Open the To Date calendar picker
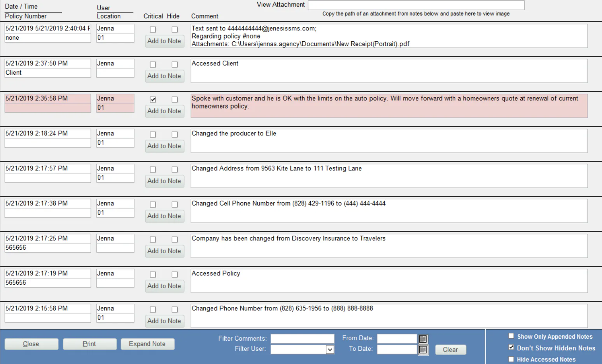The height and width of the screenshot is (364, 602). coord(423,350)
